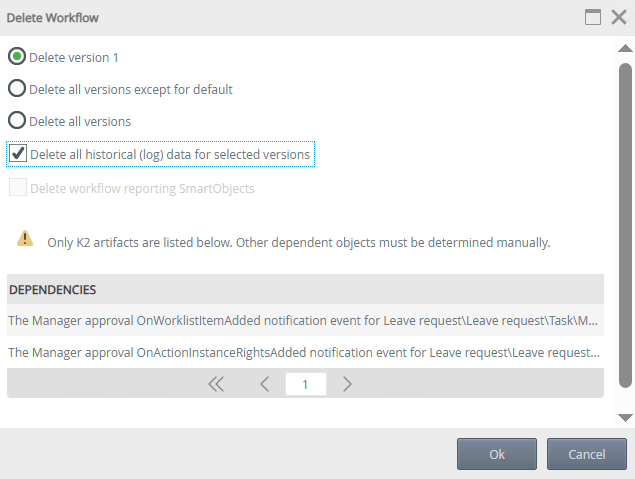Go to next dependencies page
Image resolution: width=635 pixels, height=479 pixels.
347,384
